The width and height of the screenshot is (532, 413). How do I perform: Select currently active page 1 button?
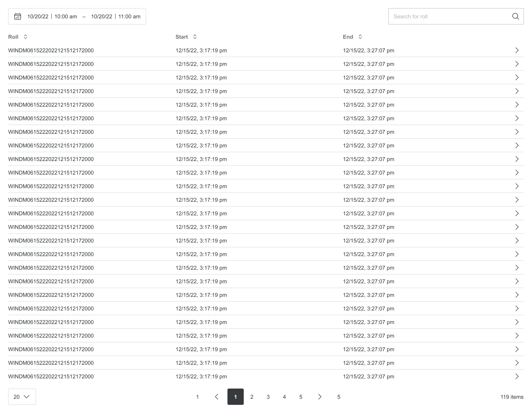coord(236,397)
